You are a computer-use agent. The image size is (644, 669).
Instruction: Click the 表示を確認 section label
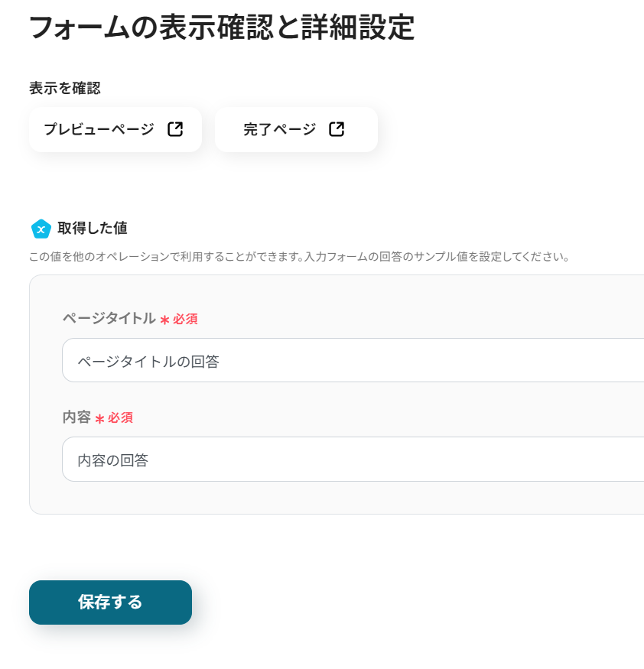[x=65, y=88]
